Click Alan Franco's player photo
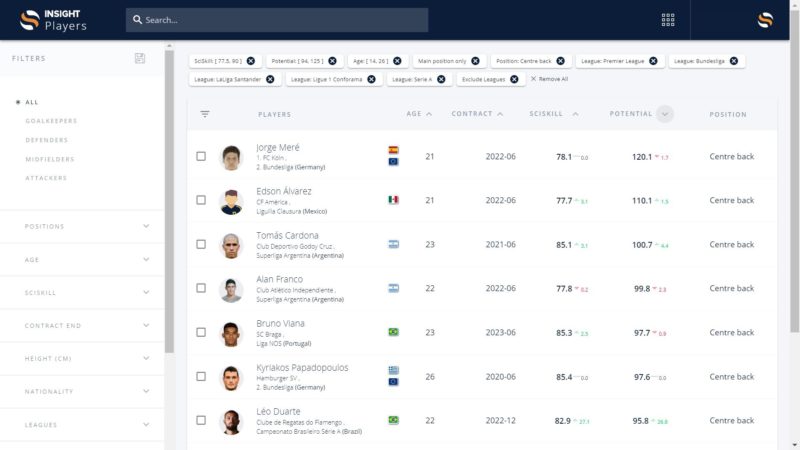The image size is (800, 450). pyautogui.click(x=231, y=289)
